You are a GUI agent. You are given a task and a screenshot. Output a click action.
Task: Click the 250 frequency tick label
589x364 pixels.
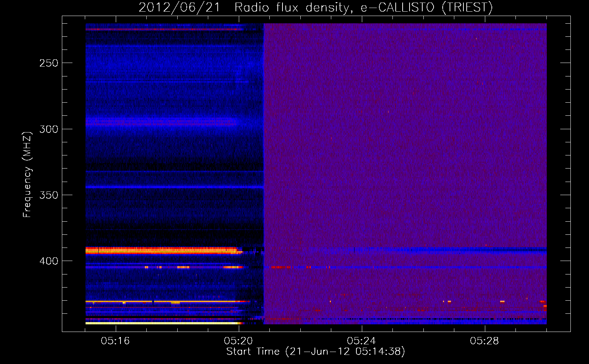(x=49, y=63)
